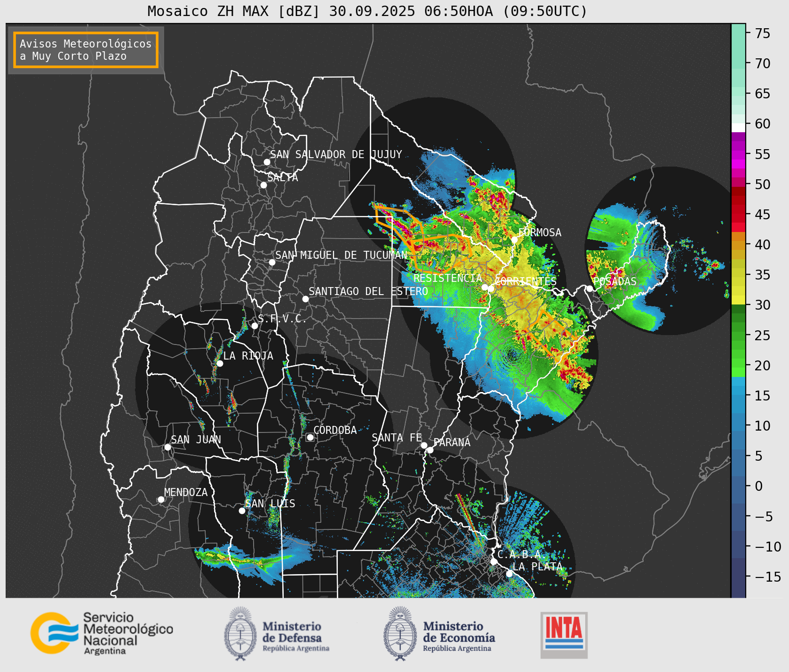Click the Resistencia city dot
789x672 pixels.
[x=485, y=287]
